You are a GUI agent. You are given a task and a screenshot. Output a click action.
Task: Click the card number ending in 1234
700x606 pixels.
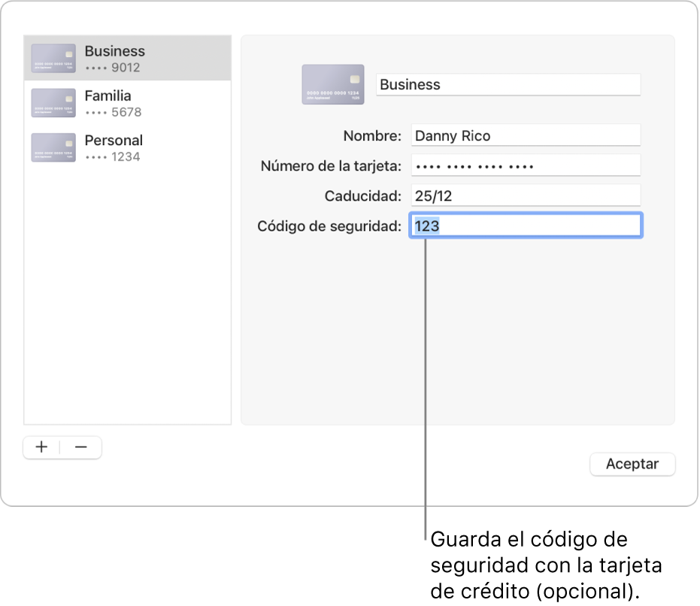[113, 156]
